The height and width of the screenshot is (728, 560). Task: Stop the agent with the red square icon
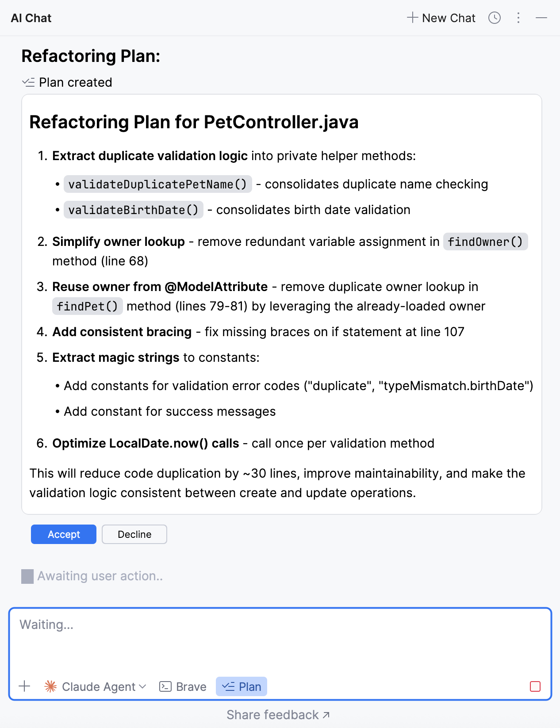coord(535,686)
